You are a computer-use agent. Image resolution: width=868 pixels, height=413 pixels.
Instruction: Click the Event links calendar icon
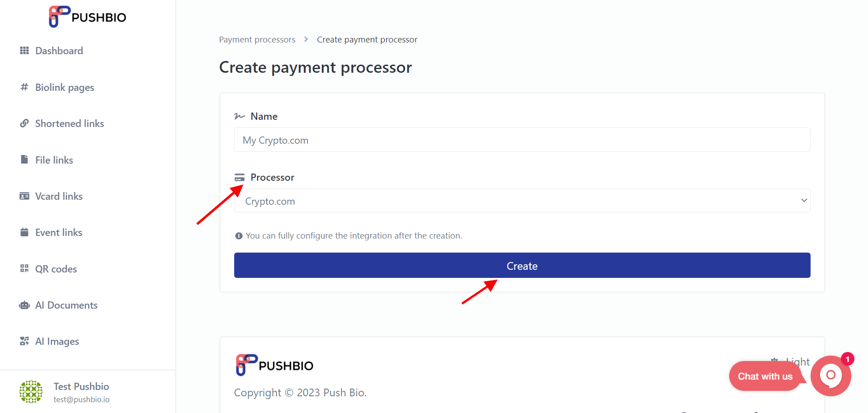pos(24,232)
